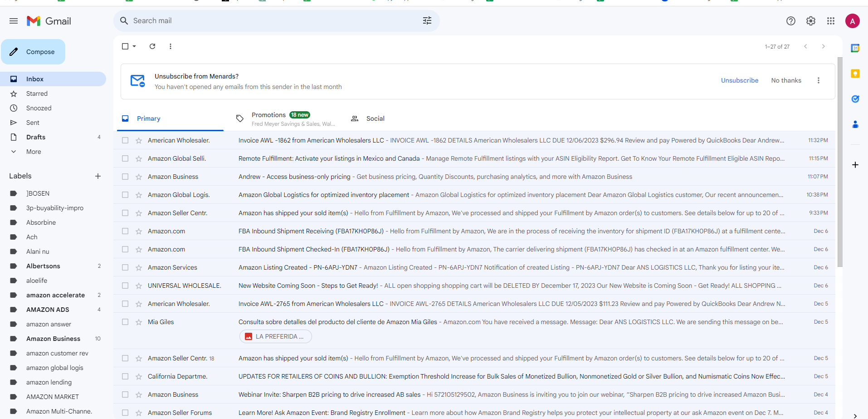This screenshot has height=419, width=868.
Task: Open the select-all dropdown arrow
Action: (x=134, y=46)
